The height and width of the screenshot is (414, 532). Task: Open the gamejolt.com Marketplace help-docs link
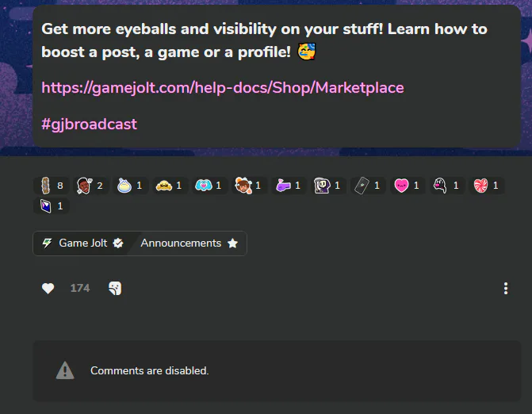point(223,88)
